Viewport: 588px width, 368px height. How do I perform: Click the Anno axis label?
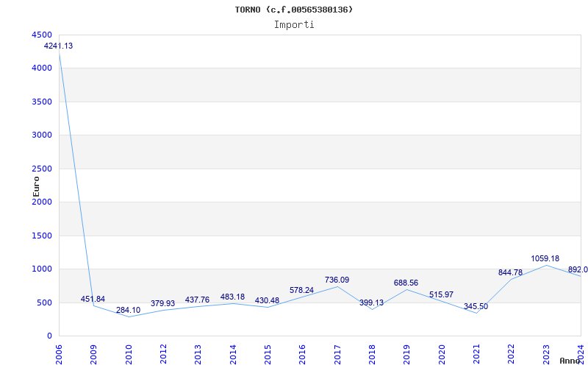pos(570,361)
